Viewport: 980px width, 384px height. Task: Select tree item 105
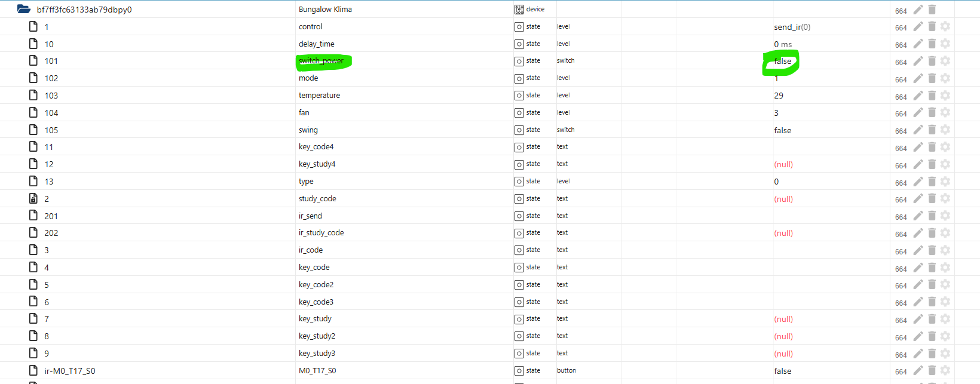51,130
